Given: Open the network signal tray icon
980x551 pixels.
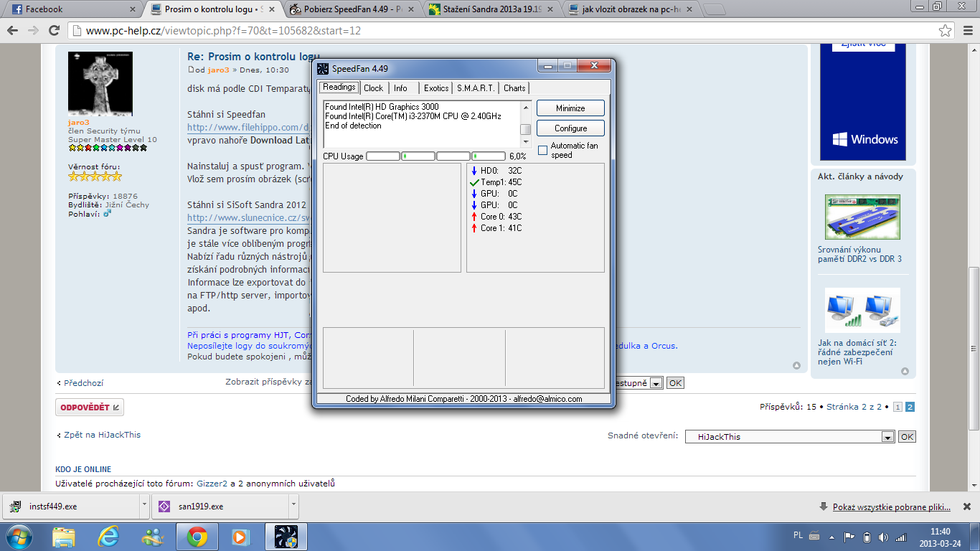Looking at the screenshot, I should click(x=900, y=537).
